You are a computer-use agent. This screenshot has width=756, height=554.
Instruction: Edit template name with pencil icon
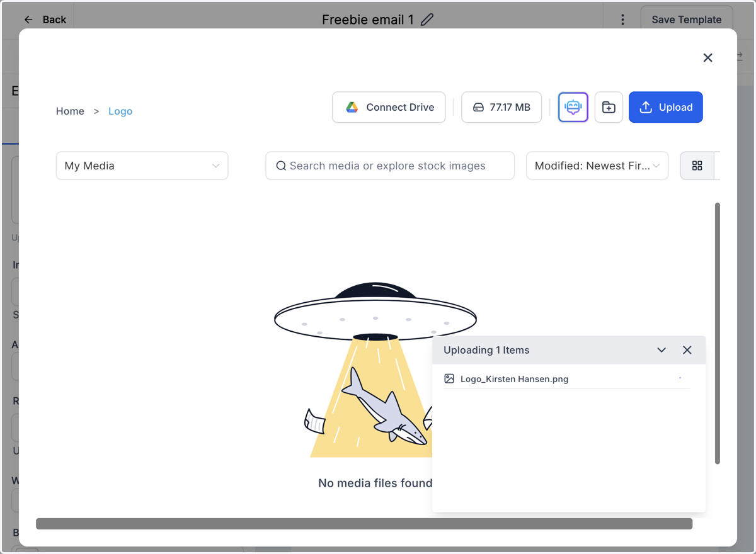coord(427,20)
